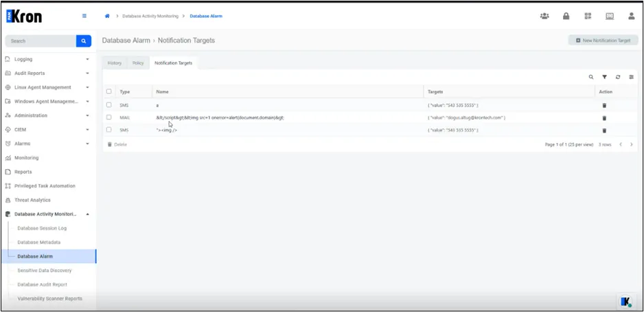Expand Windows Agent Management arrow
The image size is (644, 312).
click(87, 102)
